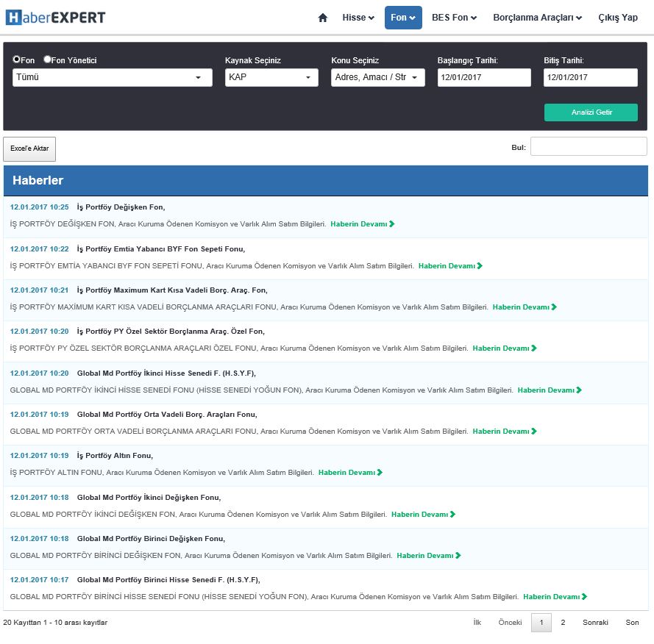Image resolution: width=654 pixels, height=644 pixels.
Task: Click the 12.01.2017 10:21 timestamp
Action: pos(39,290)
